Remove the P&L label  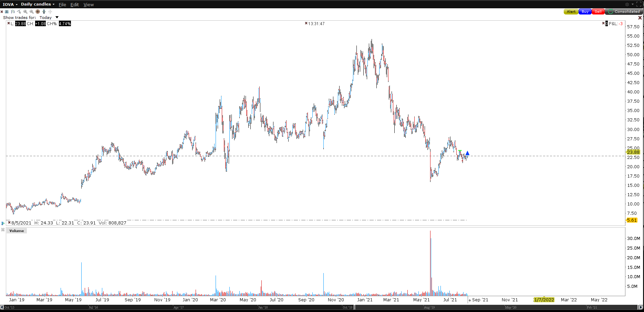pyautogui.click(x=603, y=23)
